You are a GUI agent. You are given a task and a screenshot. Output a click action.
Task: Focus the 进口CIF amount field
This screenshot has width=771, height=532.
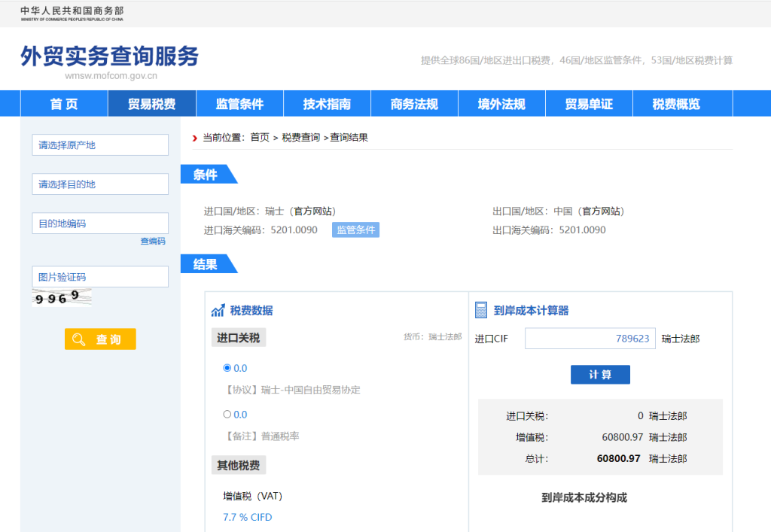(590, 339)
